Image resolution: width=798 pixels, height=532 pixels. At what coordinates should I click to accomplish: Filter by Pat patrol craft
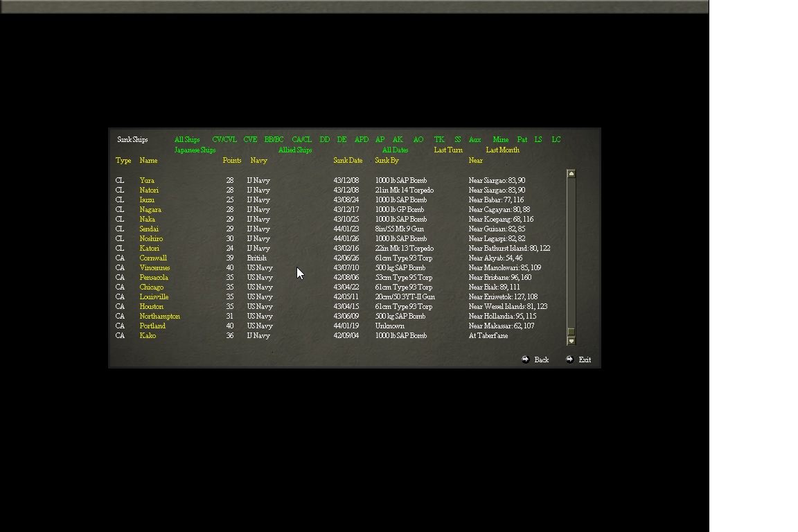click(522, 139)
